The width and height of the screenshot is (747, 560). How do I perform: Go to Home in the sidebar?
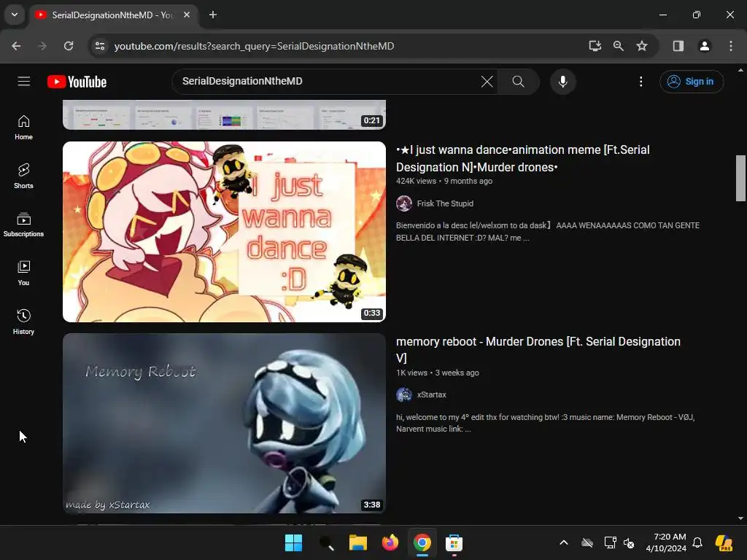(23, 127)
